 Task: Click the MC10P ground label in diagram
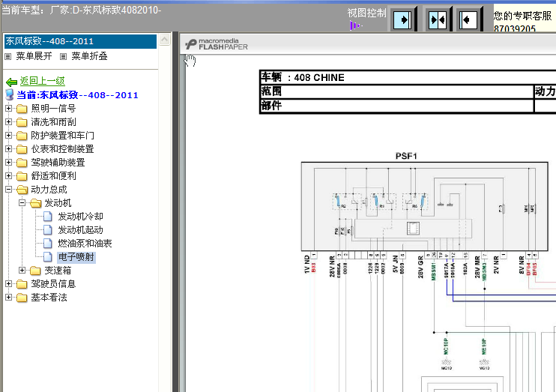(x=446, y=346)
